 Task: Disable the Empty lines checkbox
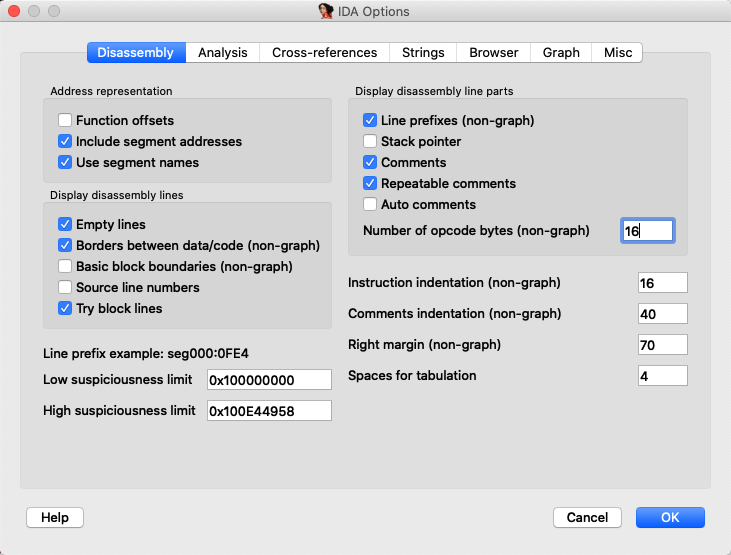click(x=65, y=224)
